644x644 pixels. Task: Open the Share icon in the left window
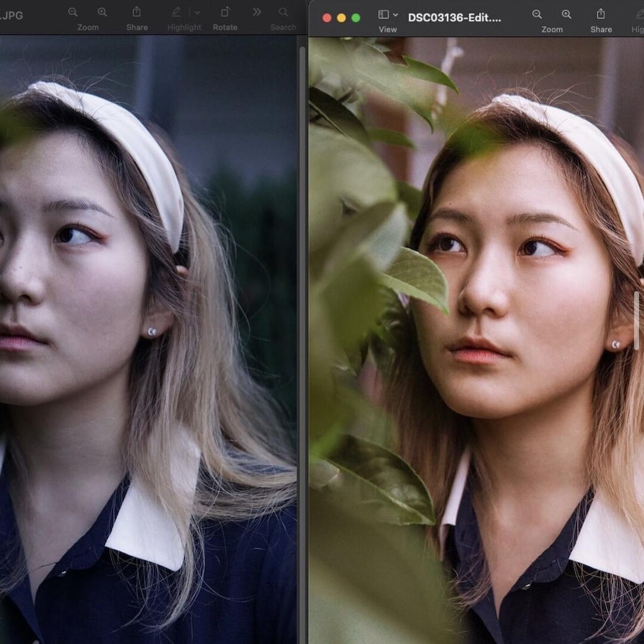click(x=137, y=11)
